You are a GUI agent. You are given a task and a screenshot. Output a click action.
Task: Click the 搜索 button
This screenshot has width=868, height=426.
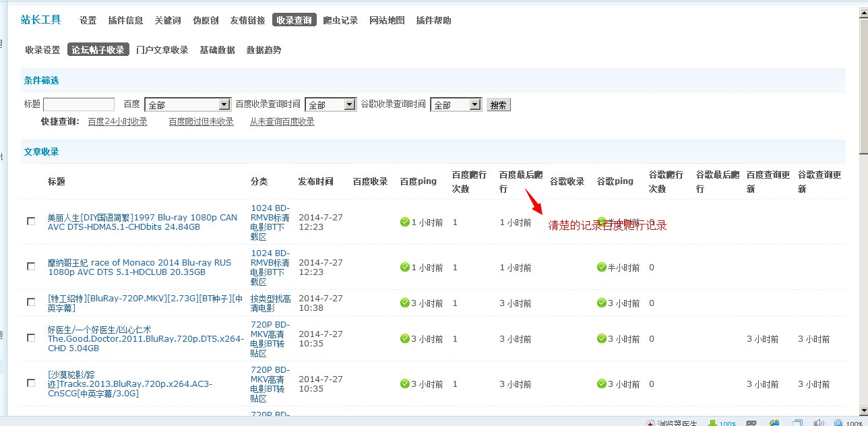(499, 105)
